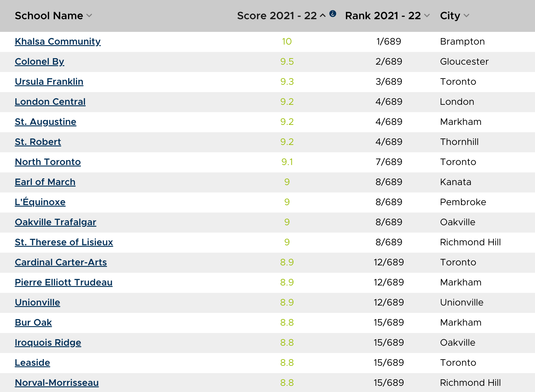Image resolution: width=535 pixels, height=392 pixels.
Task: Sort by School Name column chevron
Action: [89, 16]
